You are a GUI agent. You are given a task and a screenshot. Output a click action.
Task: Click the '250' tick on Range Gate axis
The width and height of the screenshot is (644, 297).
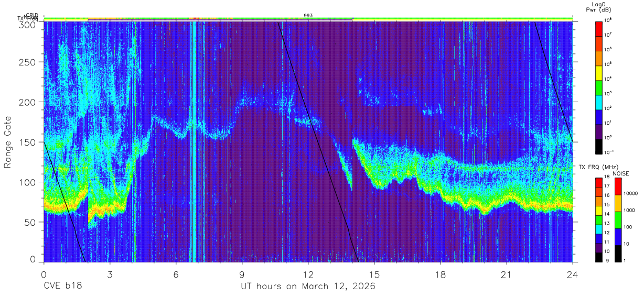[x=28, y=62]
